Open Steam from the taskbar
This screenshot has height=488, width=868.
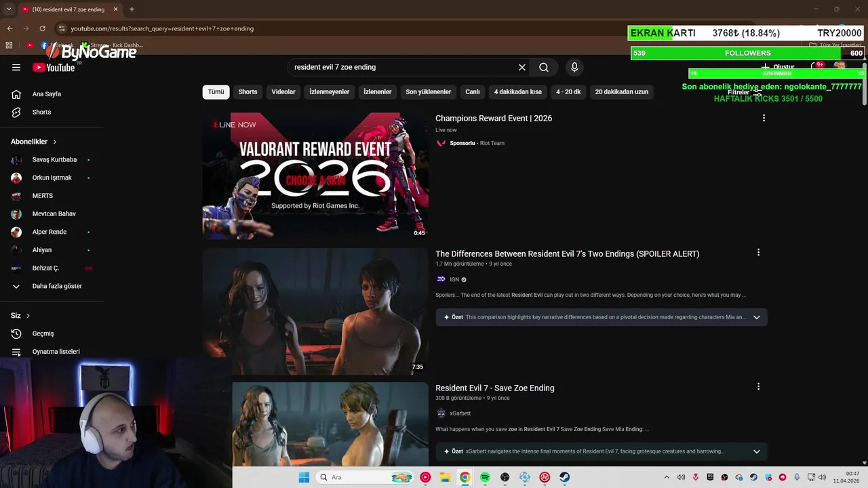564,477
